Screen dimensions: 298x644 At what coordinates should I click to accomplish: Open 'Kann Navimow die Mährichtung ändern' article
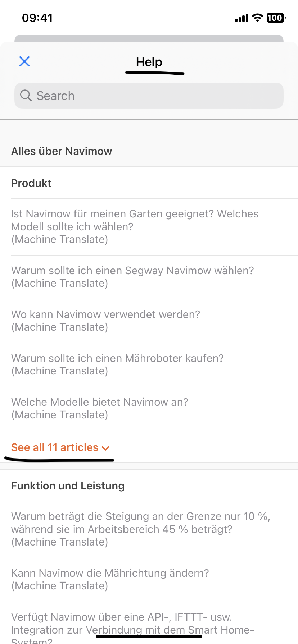[110, 579]
